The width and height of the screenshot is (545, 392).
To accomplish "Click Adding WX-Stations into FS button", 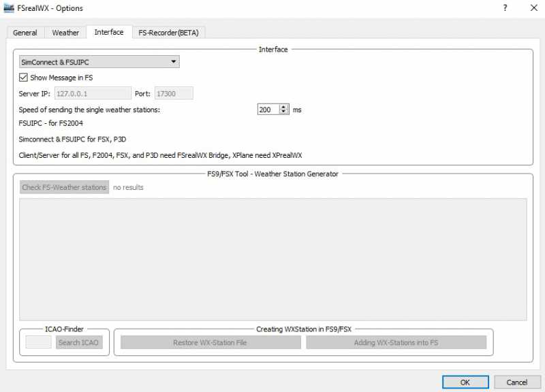I will 396,342.
